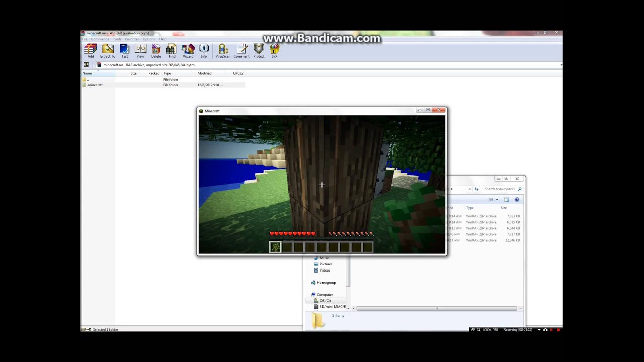Click the Explorer refresh button
The image size is (644, 362).
pos(476,189)
